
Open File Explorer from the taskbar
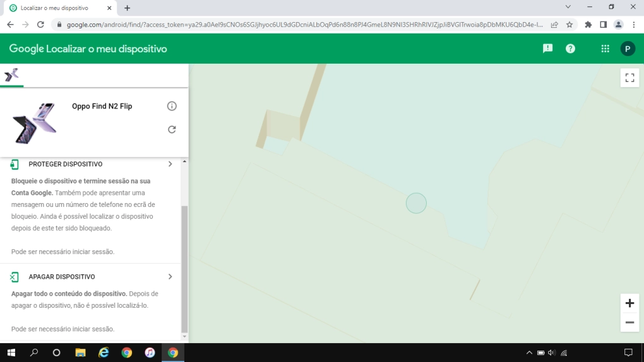80,353
